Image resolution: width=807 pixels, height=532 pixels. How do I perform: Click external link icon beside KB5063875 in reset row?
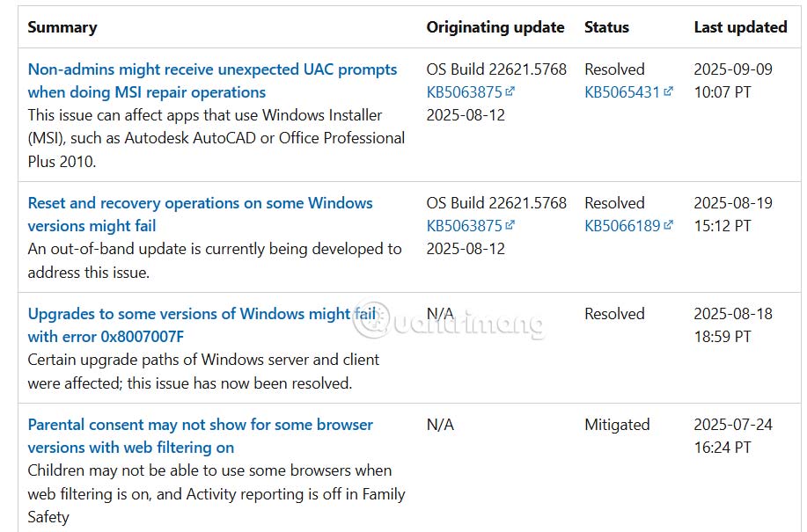tap(510, 225)
